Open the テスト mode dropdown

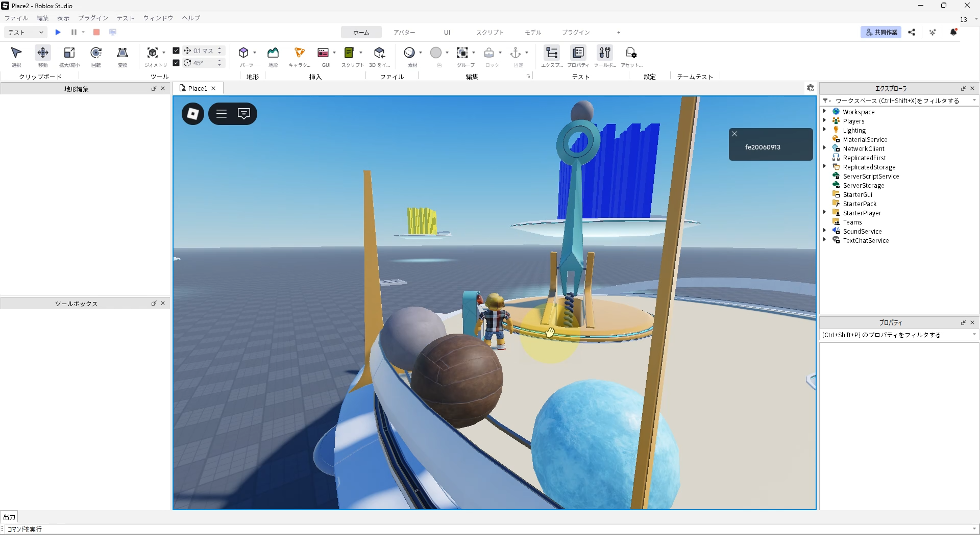point(26,32)
